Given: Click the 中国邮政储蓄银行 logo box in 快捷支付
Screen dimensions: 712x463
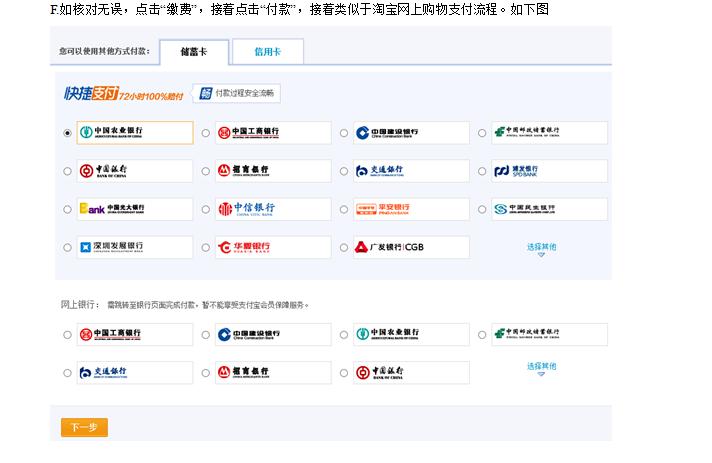Looking at the screenshot, I should coord(549,133).
